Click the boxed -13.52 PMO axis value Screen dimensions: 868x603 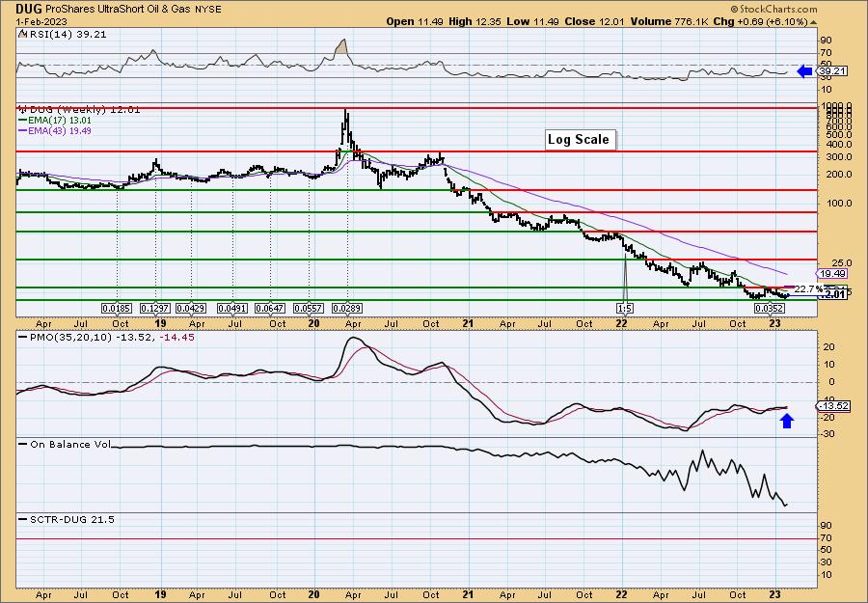click(x=832, y=406)
